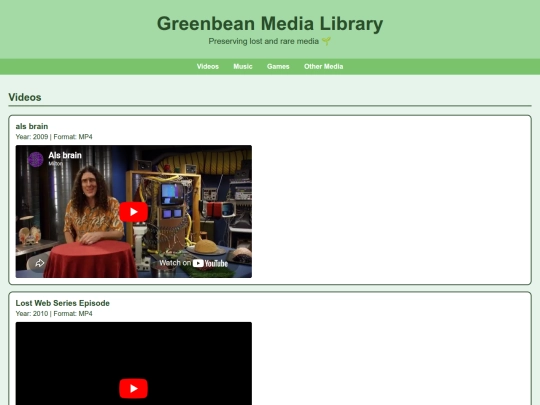This screenshot has width=540, height=405.
Task: Open the Milton channel avatar icon
Action: pyautogui.click(x=36, y=159)
